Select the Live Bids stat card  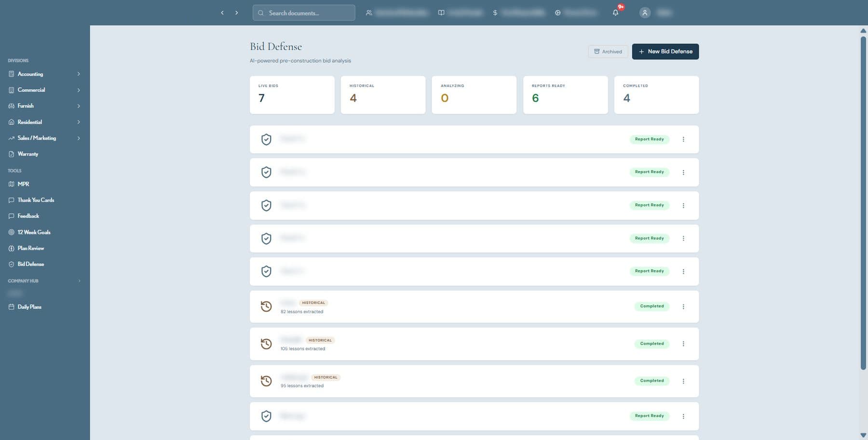point(292,95)
